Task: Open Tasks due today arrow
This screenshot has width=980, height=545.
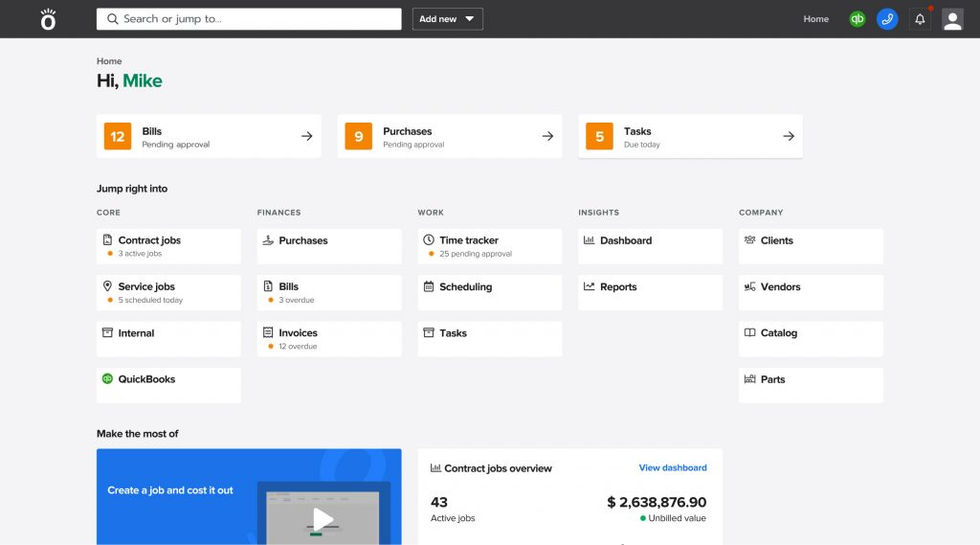Action: point(789,136)
